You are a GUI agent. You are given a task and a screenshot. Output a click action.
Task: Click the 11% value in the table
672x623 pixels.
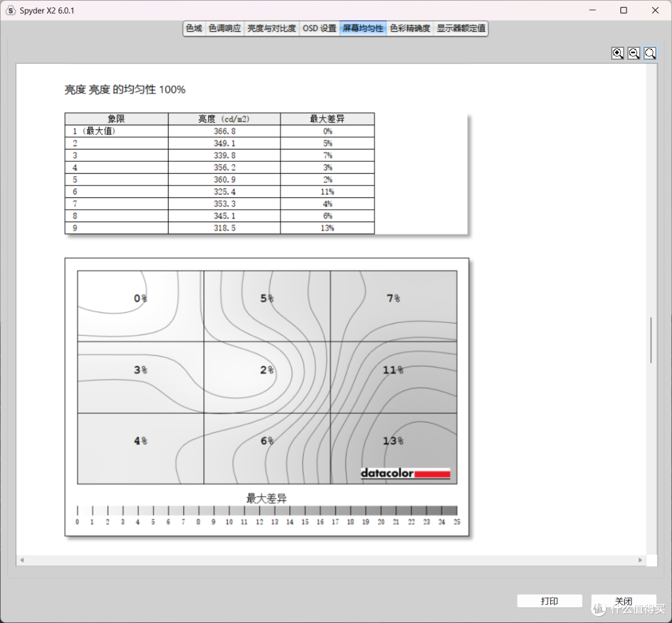point(327,192)
